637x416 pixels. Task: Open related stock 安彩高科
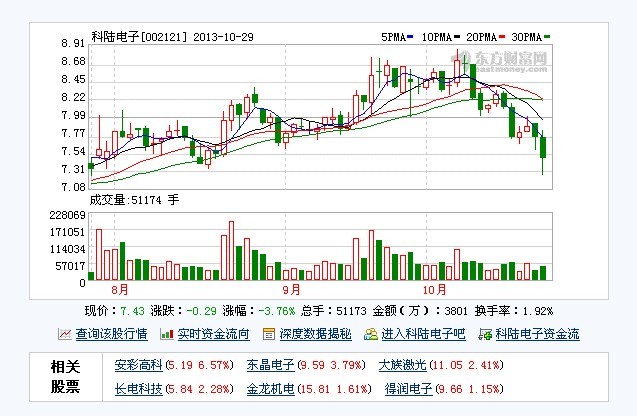[138, 365]
